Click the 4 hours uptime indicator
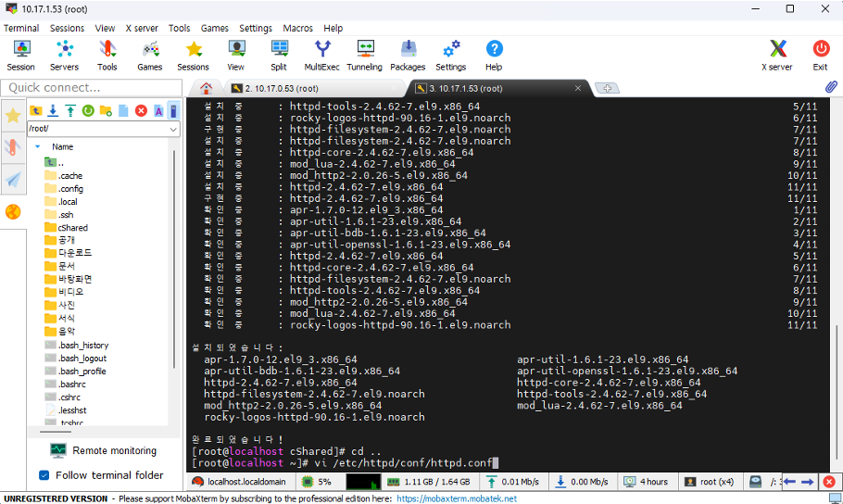843x504 pixels. coord(647,482)
